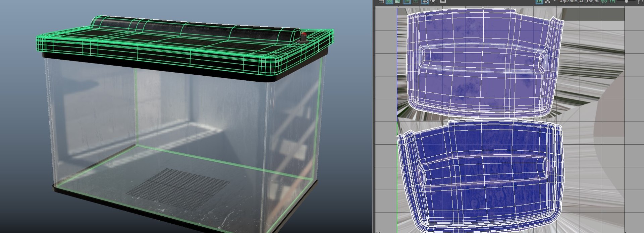Click the exposure slider handle in UV toolbar
The image size is (644, 233).
(x=627, y=1)
